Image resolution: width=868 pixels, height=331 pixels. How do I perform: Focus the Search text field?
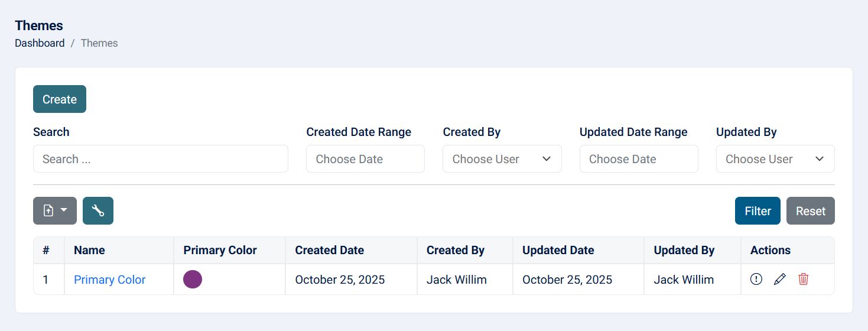click(x=160, y=159)
